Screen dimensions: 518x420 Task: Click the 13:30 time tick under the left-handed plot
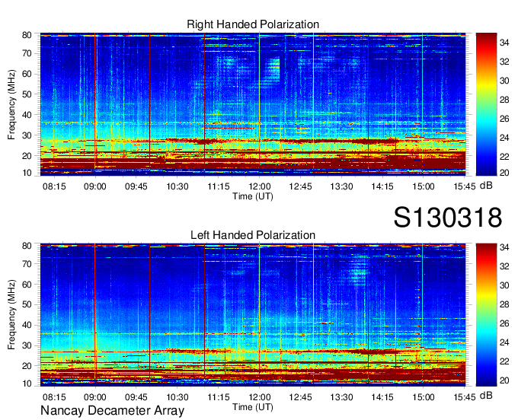341,397
